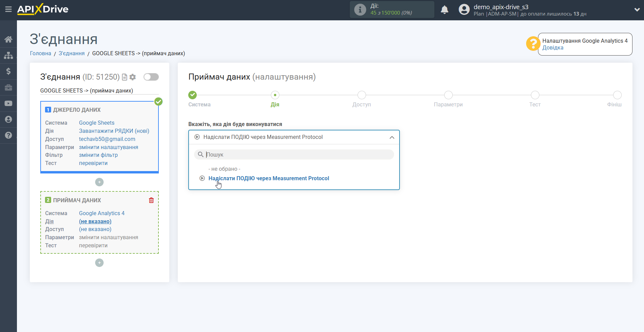Click the Пошук search field
Image resolution: width=644 pixels, height=332 pixels.
pos(294,154)
